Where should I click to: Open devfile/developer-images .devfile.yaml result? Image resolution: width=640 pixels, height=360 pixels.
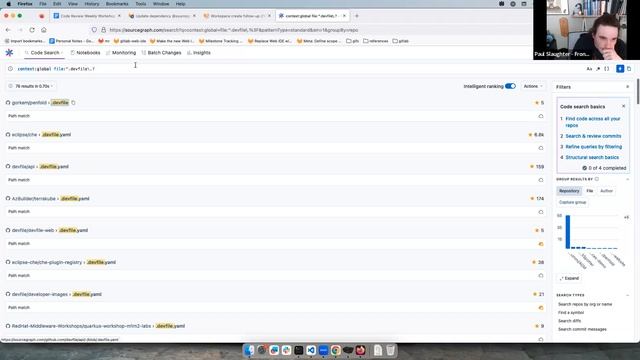click(57, 294)
